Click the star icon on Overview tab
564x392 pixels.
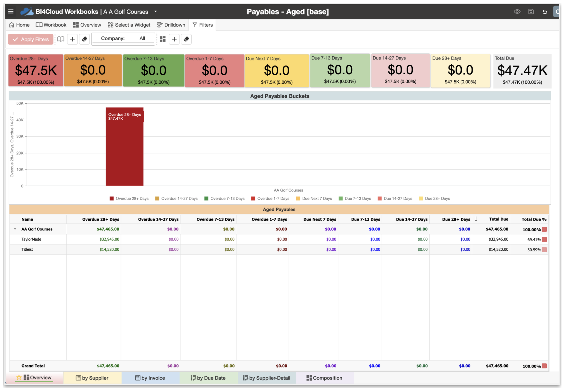pyautogui.click(x=19, y=378)
